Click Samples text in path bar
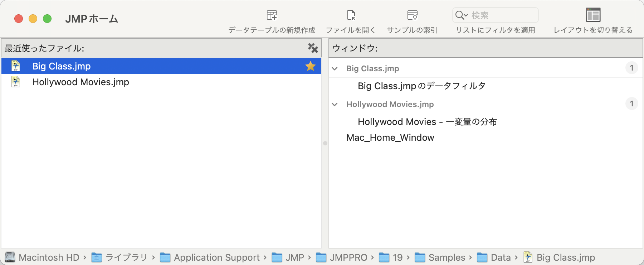 coord(447,257)
